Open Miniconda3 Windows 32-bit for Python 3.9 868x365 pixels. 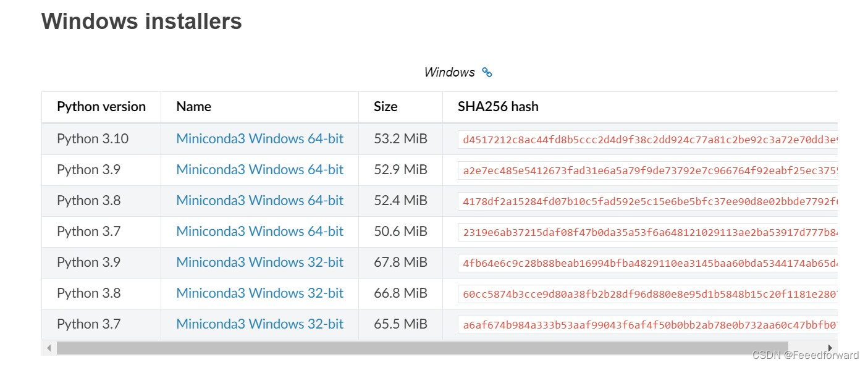tap(260, 262)
